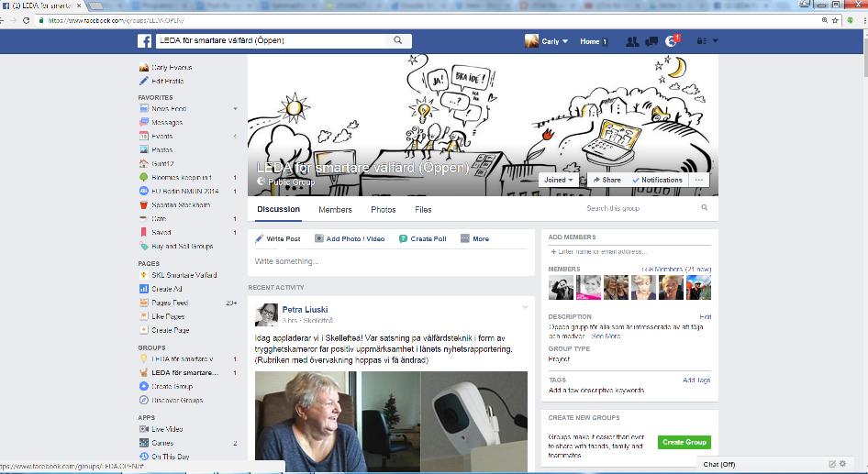The image size is (868, 474).
Task: Click the search magnifier in Facebook bar
Action: coord(397,40)
